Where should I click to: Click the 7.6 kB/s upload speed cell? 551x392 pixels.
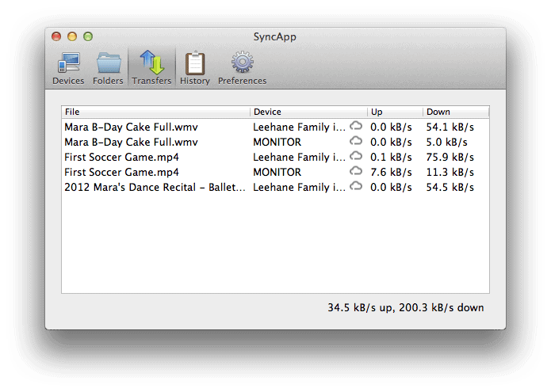[391, 172]
